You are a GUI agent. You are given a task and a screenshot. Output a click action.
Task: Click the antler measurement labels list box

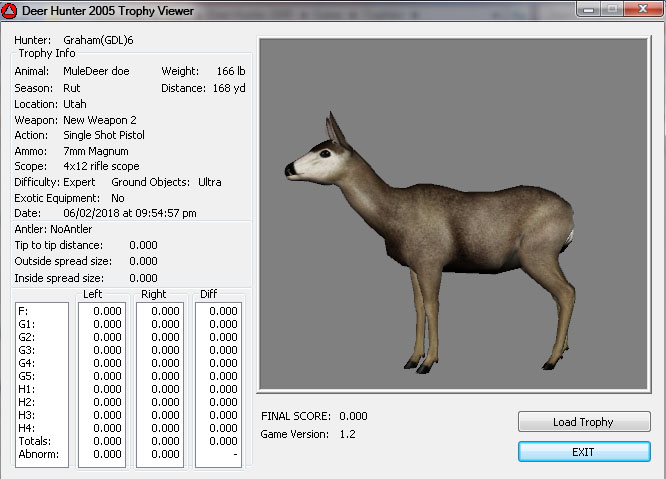tap(41, 384)
